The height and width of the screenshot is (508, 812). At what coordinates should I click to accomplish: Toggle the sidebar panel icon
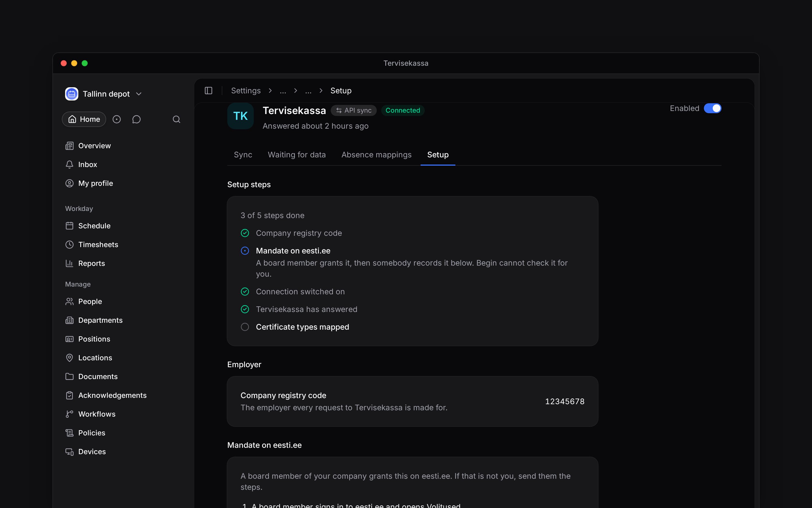pyautogui.click(x=208, y=91)
